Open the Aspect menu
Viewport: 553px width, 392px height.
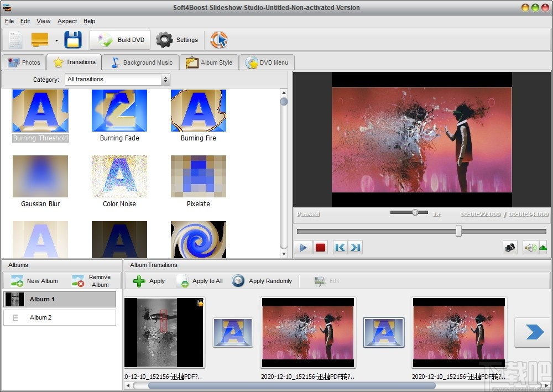[67, 21]
